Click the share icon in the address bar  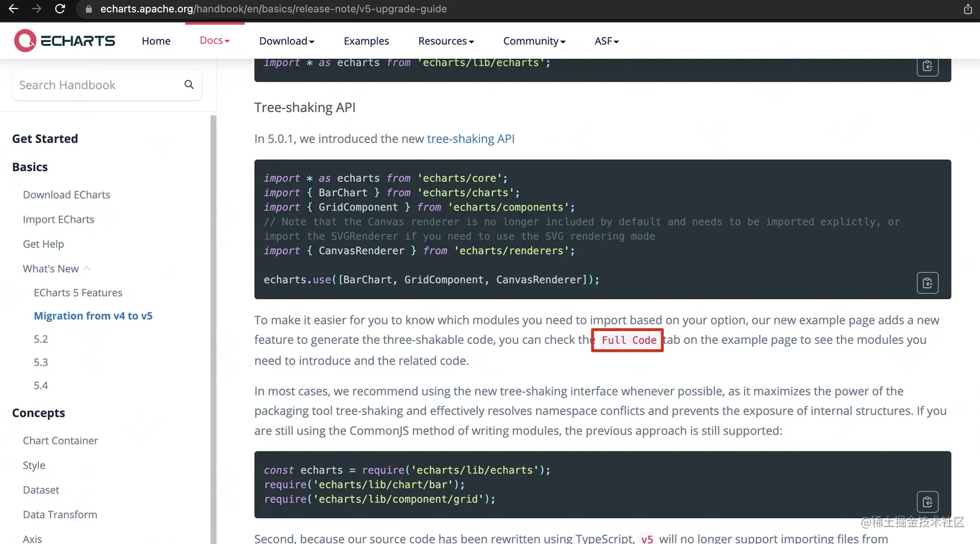coord(968,9)
